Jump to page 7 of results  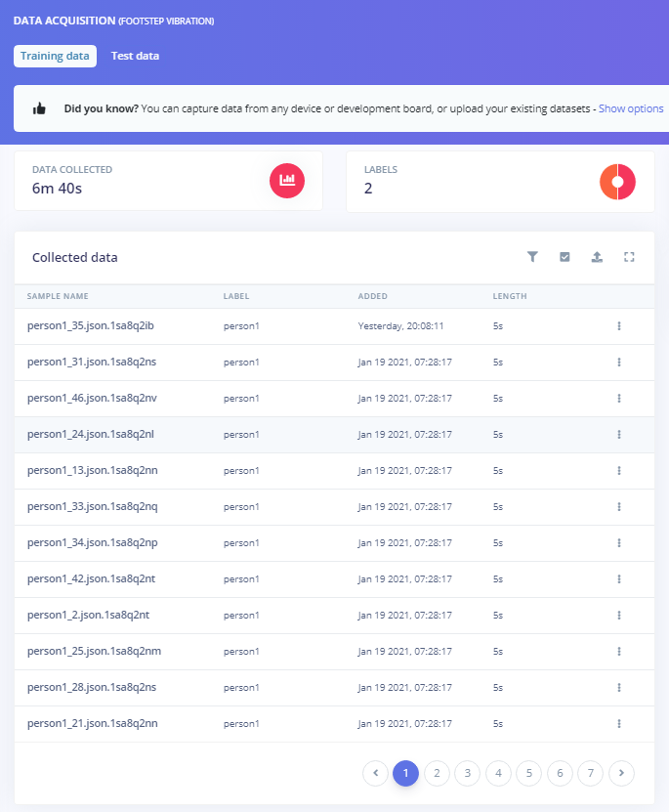click(590, 774)
